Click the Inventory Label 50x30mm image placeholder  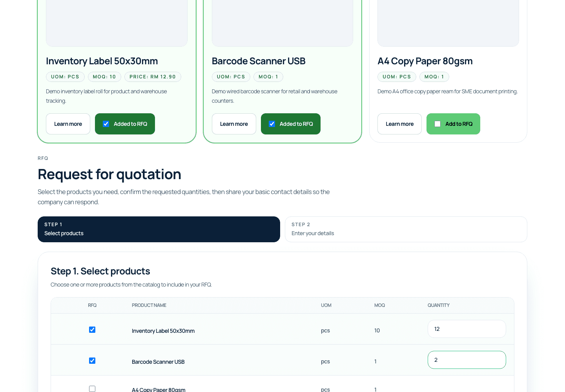(x=117, y=23)
